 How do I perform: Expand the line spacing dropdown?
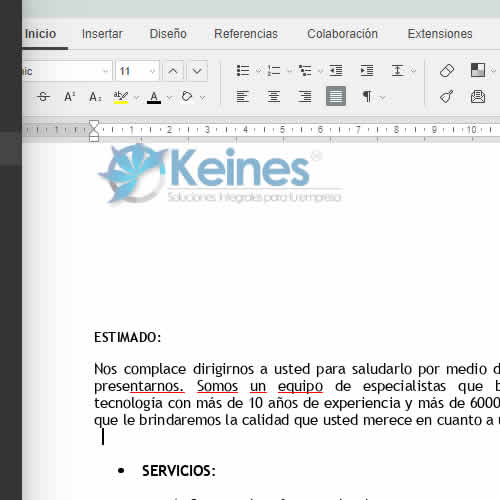pyautogui.click(x=413, y=71)
